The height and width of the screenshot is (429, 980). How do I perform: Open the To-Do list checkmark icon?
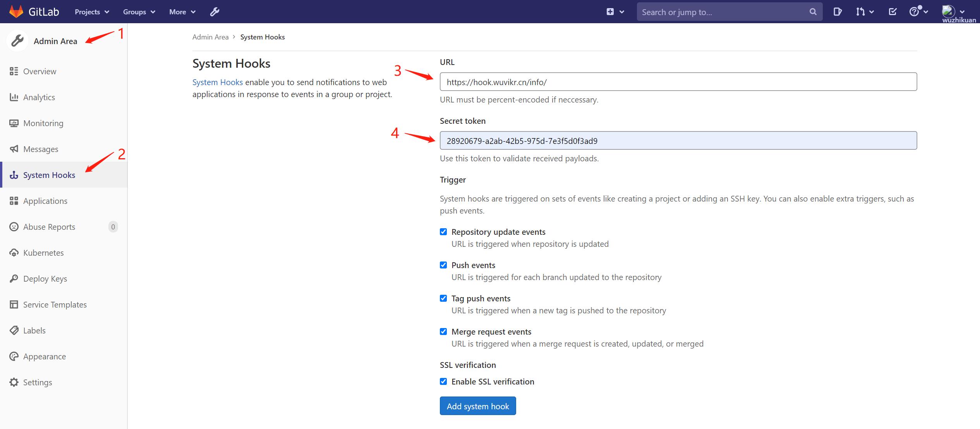point(892,12)
